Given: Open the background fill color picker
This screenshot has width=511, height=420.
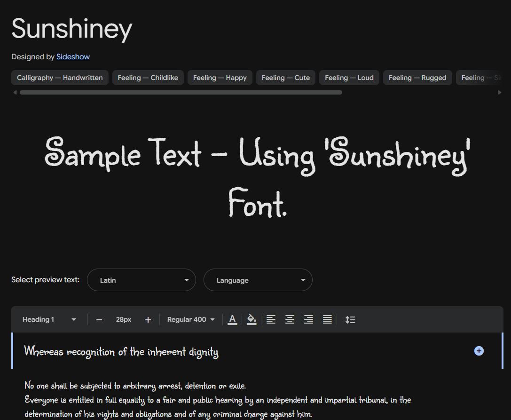Looking at the screenshot, I should tap(252, 319).
